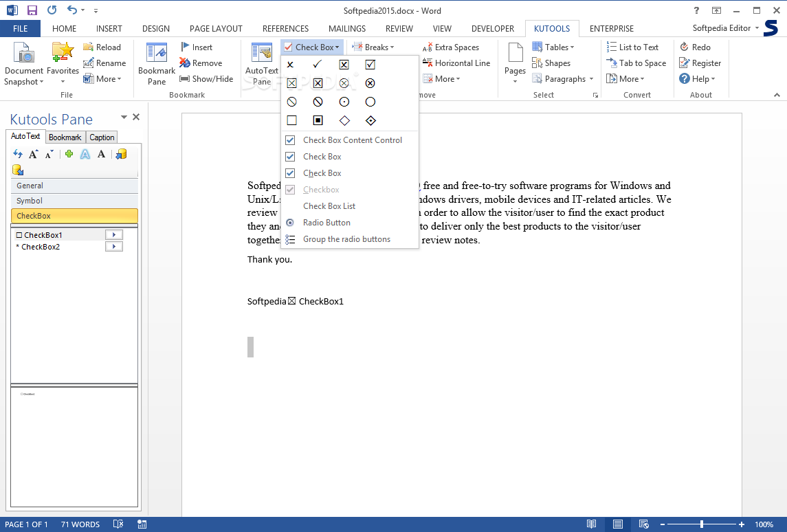Viewport: 787px width, 532px height.
Task: Click the import database icon in pane
Action: tap(18, 170)
